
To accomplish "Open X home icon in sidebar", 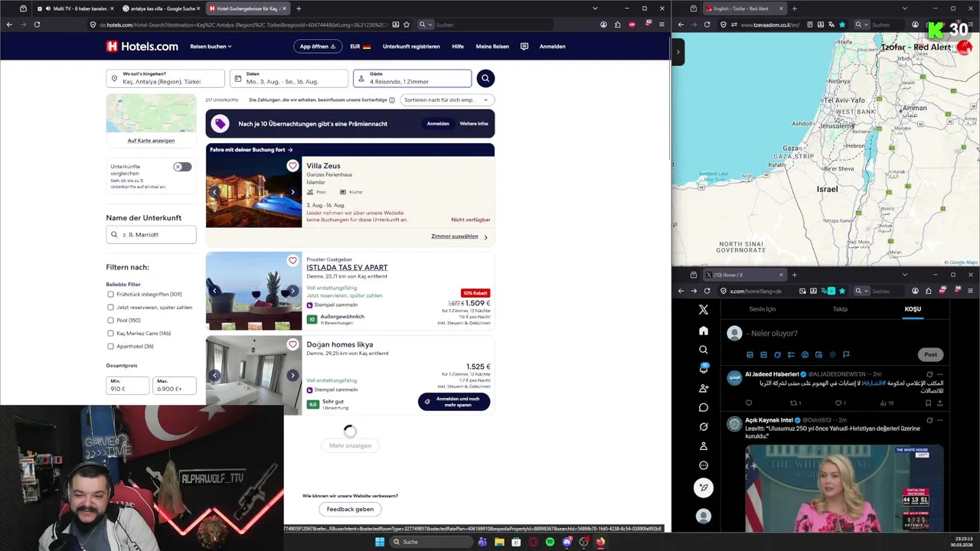I will click(704, 331).
